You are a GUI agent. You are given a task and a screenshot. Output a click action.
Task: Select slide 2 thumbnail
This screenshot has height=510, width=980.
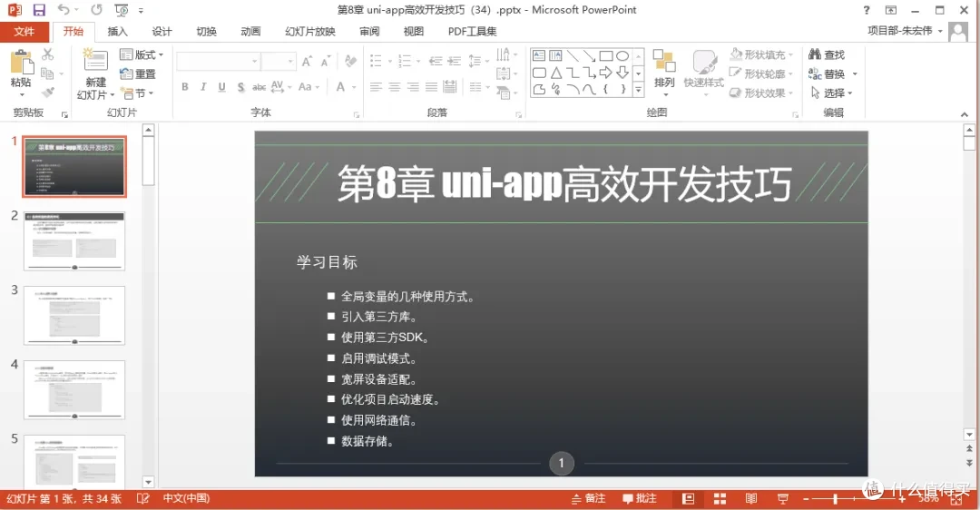[74, 240]
